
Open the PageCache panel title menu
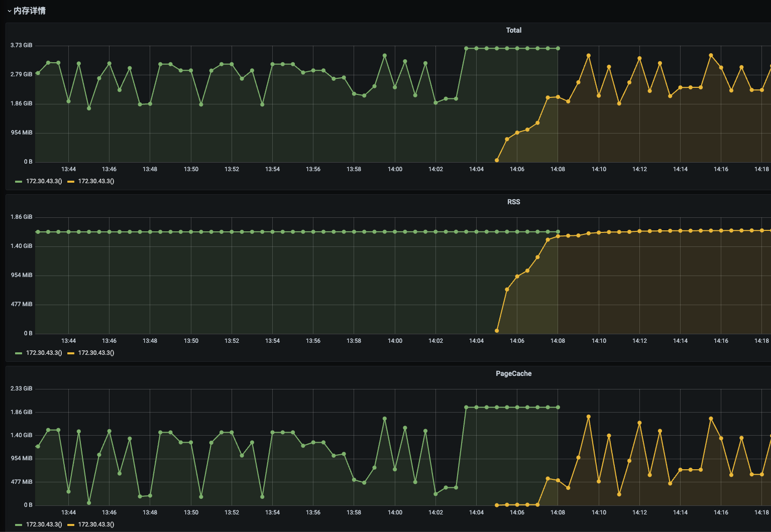pos(513,373)
